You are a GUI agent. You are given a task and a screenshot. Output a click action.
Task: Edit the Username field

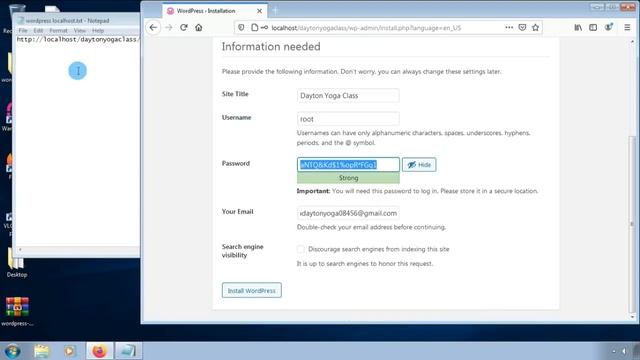coord(348,119)
